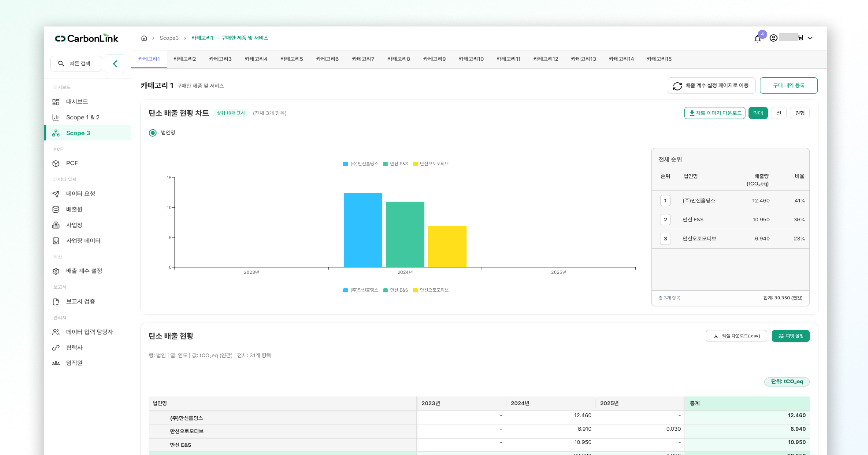Click the 보고서 검증 document icon

tap(56, 302)
